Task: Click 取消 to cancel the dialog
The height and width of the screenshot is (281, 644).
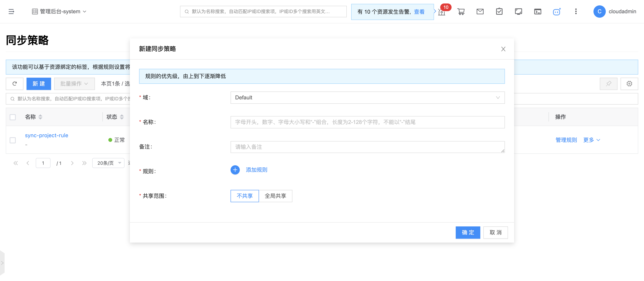Action: (495, 233)
